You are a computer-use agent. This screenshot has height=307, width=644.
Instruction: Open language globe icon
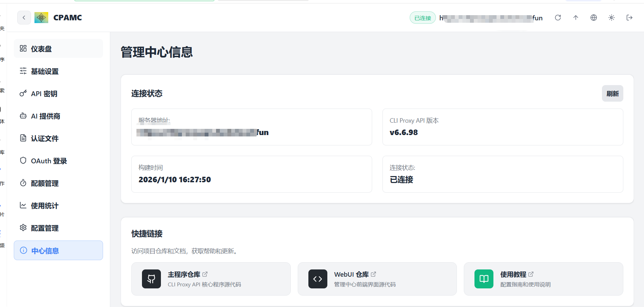tap(594, 18)
